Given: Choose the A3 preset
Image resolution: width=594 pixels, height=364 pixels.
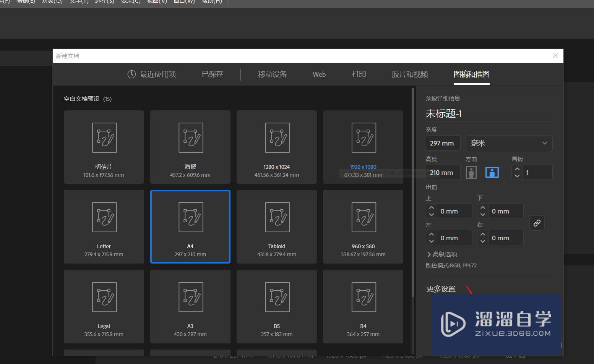Looking at the screenshot, I should pos(190,306).
